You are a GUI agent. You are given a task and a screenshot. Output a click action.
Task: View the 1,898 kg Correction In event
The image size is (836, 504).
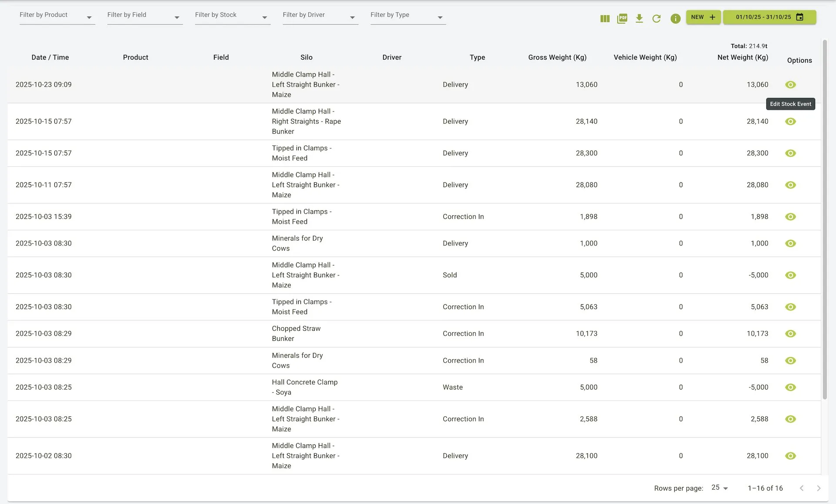pos(790,217)
